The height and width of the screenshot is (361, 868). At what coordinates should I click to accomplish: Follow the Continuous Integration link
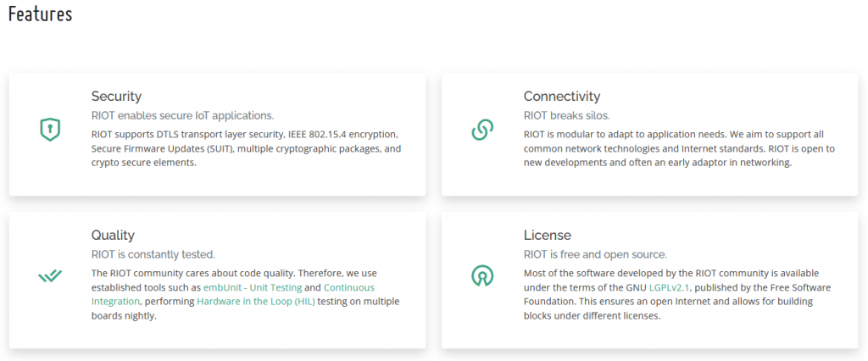click(233, 295)
